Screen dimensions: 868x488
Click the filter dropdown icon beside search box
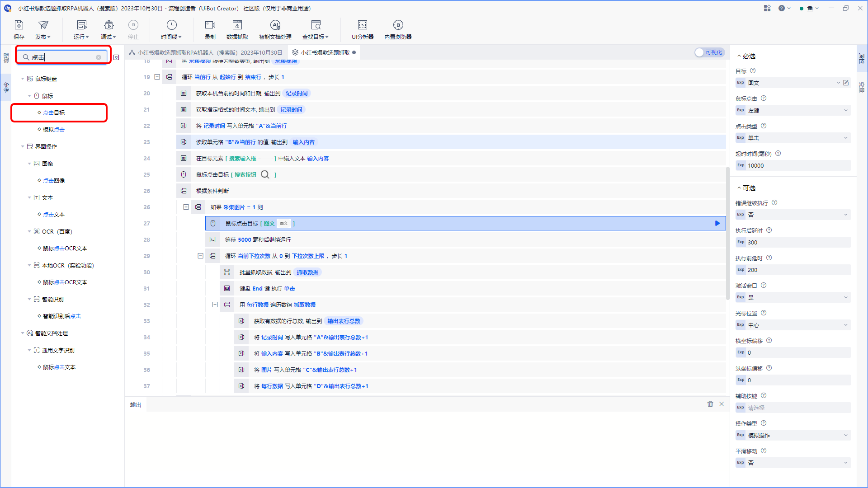click(116, 57)
